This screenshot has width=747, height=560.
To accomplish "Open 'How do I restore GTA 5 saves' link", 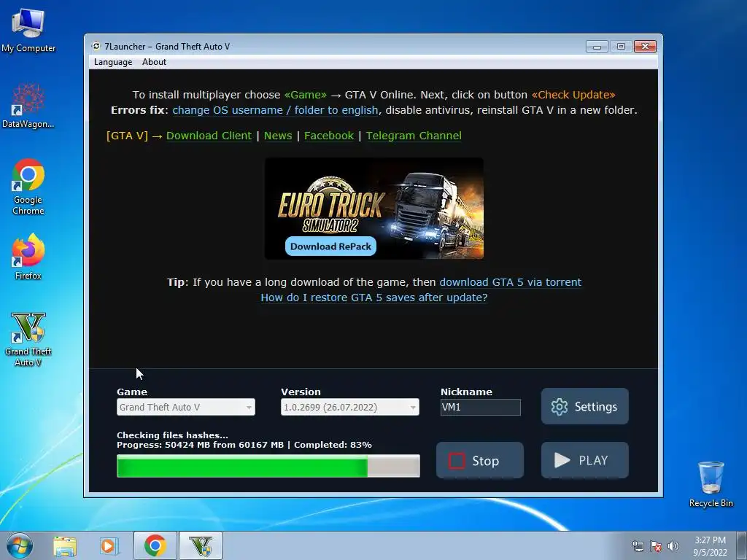I will pyautogui.click(x=374, y=297).
